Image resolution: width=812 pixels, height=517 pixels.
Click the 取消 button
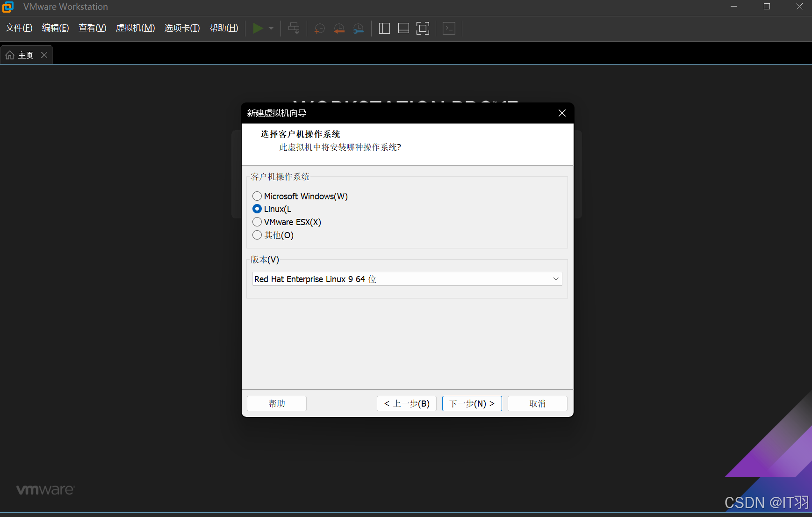(x=538, y=404)
